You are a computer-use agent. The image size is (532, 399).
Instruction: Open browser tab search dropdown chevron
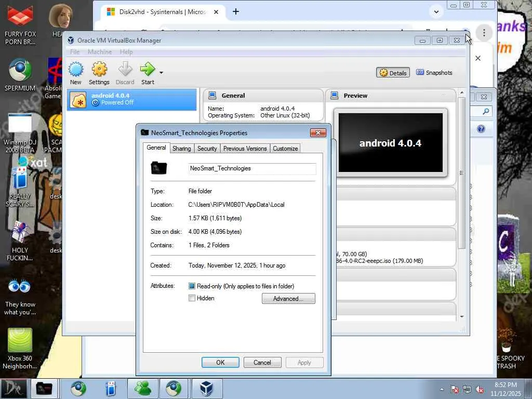click(436, 12)
